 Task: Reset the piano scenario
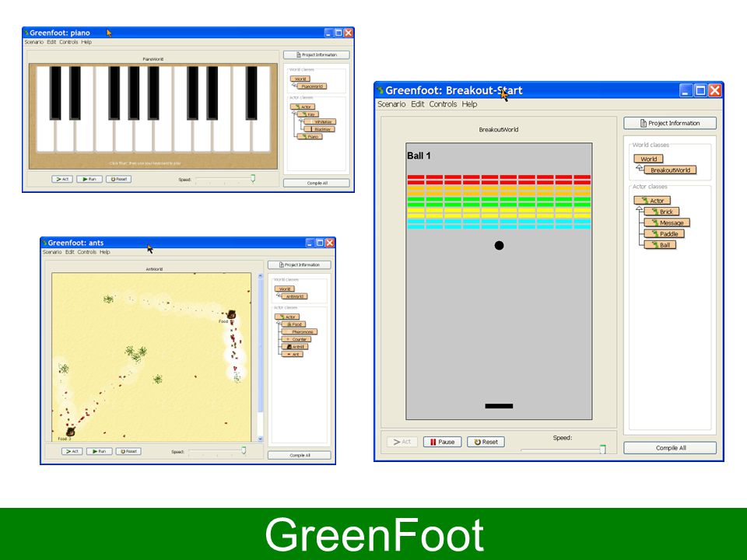(x=118, y=179)
